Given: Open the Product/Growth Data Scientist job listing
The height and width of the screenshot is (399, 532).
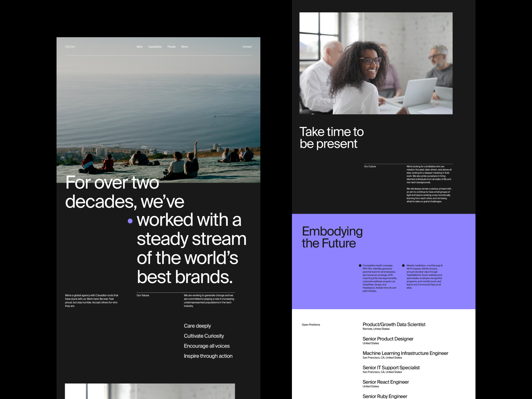Looking at the screenshot, I should (394, 325).
